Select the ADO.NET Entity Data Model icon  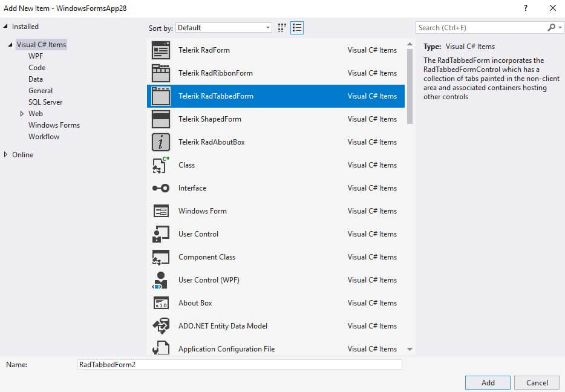[160, 326]
